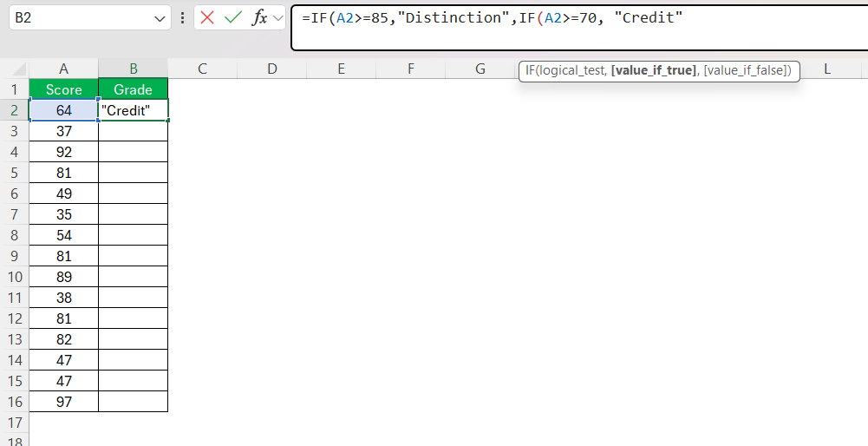Click the score 47 in row 14

point(63,359)
